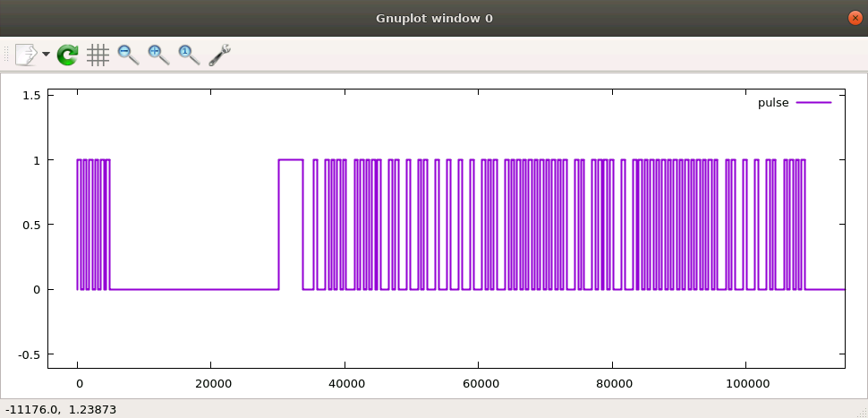Screen dimensions: 868x418
Task: Expand the export dropdown arrow
Action: (x=46, y=55)
